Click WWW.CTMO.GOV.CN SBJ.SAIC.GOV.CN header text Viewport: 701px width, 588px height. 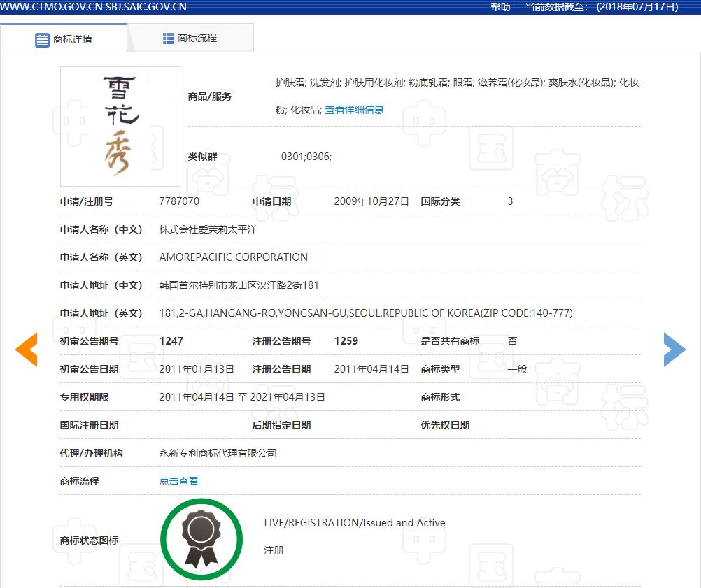94,7
